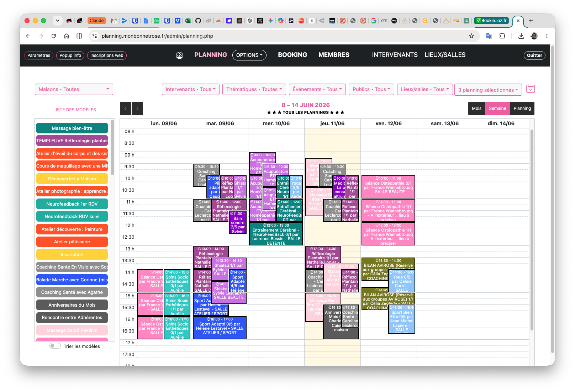Click the Popup info button

coord(70,55)
